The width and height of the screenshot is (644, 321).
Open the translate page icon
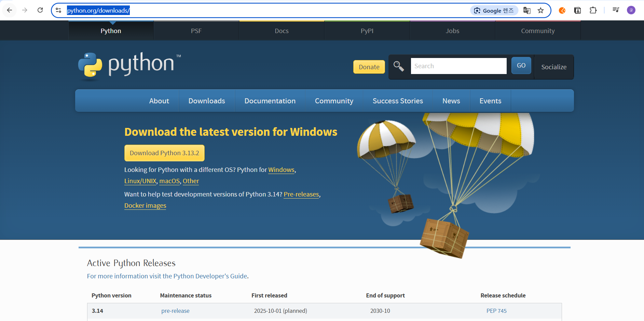(527, 11)
